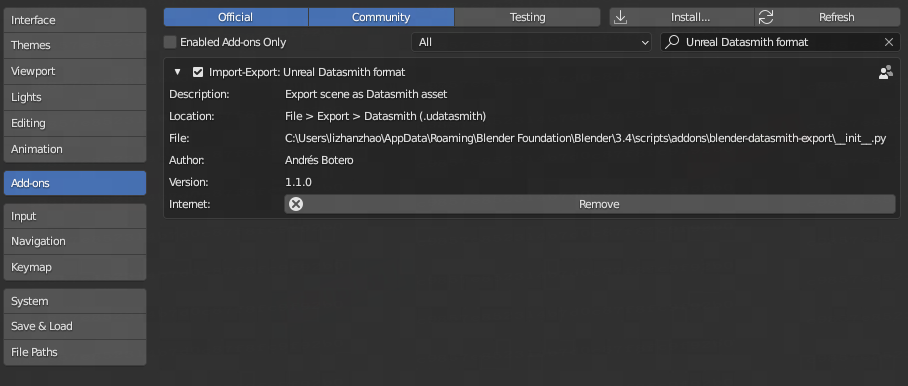Image resolution: width=908 pixels, height=386 pixels.
Task: Click the Install... button
Action: tap(682, 17)
